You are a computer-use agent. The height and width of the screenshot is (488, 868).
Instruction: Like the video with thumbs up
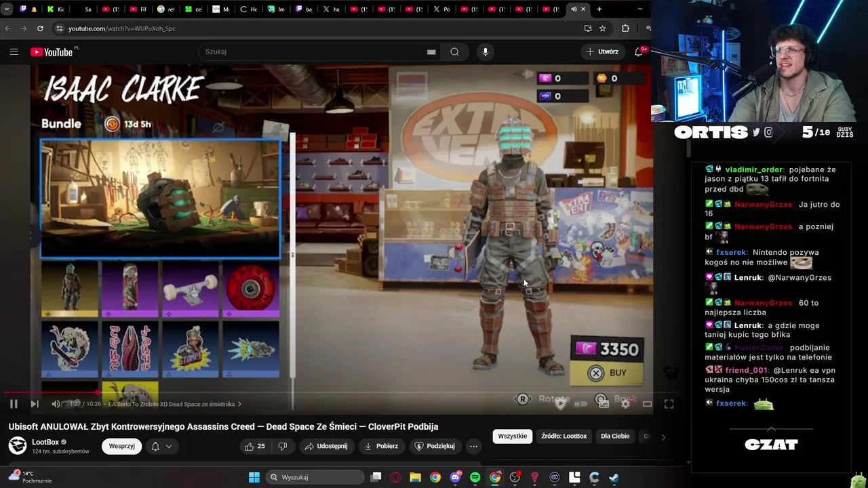tap(256, 446)
